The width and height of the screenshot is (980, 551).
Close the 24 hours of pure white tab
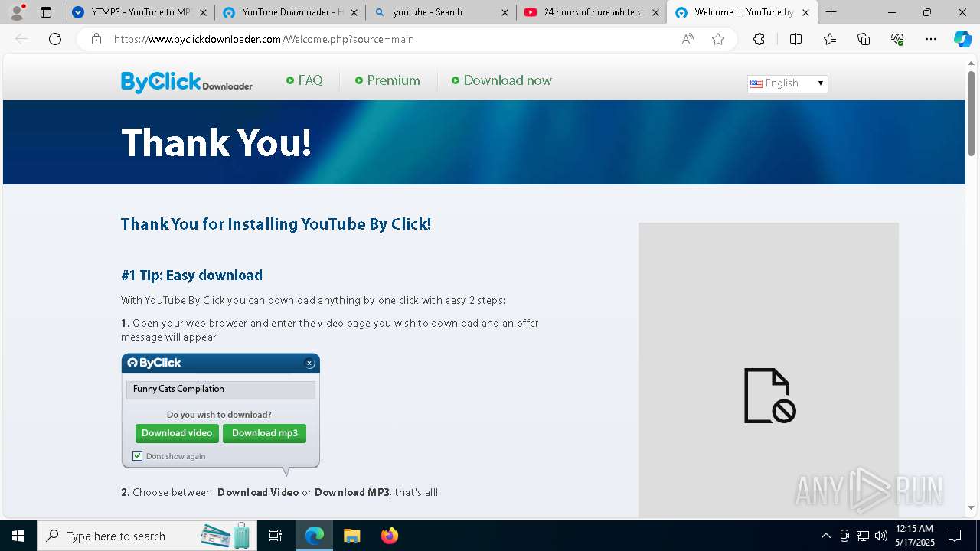pyautogui.click(x=655, y=12)
